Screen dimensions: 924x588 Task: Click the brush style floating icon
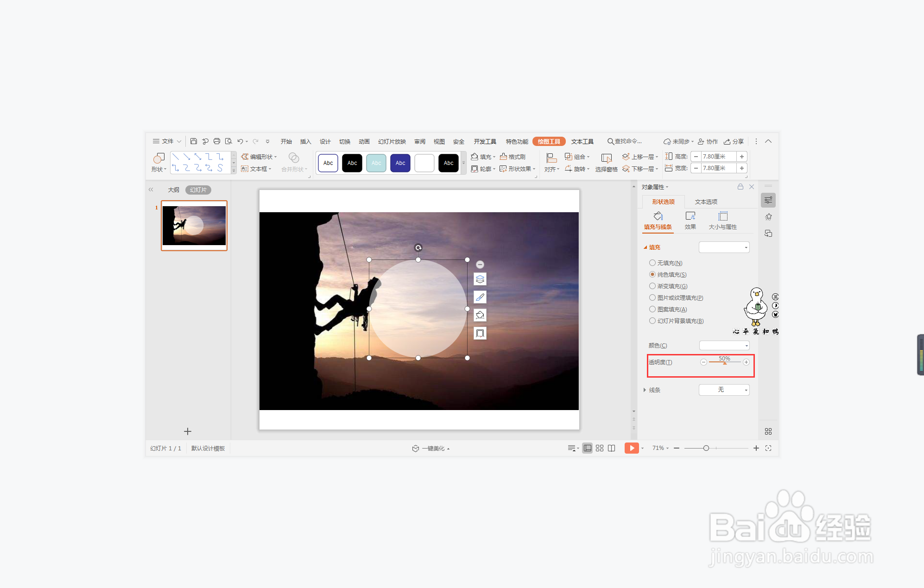[x=480, y=297]
